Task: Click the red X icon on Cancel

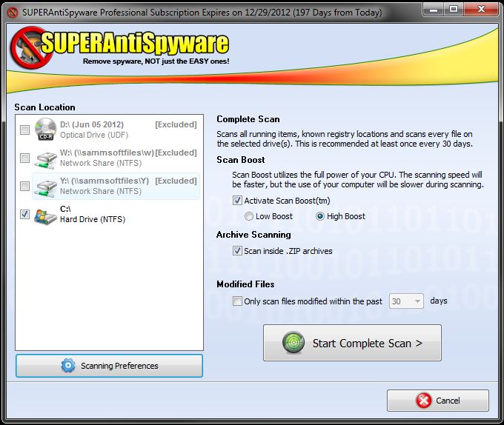Action: point(424,401)
